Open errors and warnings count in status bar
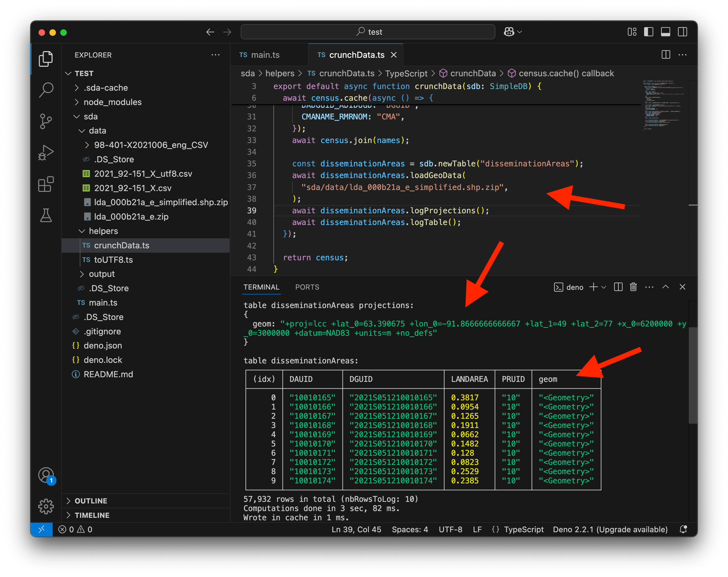728x577 pixels. click(75, 529)
